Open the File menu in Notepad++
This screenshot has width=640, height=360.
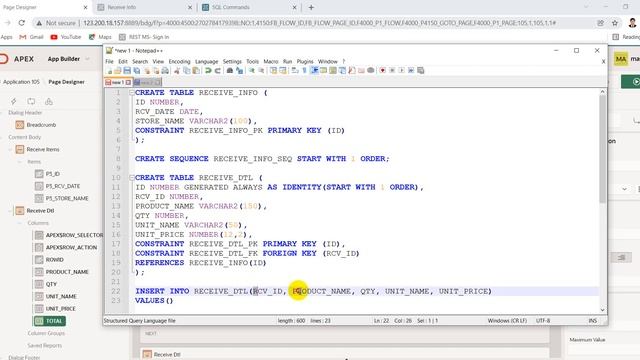pyautogui.click(x=109, y=61)
